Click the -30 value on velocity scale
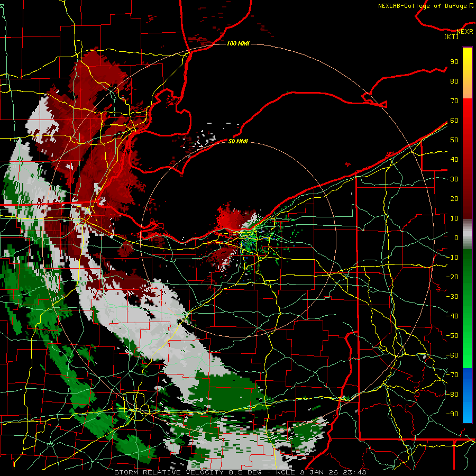 [x=452, y=297]
